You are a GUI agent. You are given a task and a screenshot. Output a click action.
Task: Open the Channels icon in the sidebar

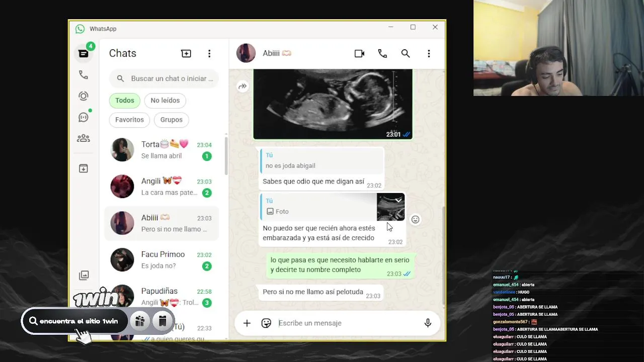[x=84, y=117]
